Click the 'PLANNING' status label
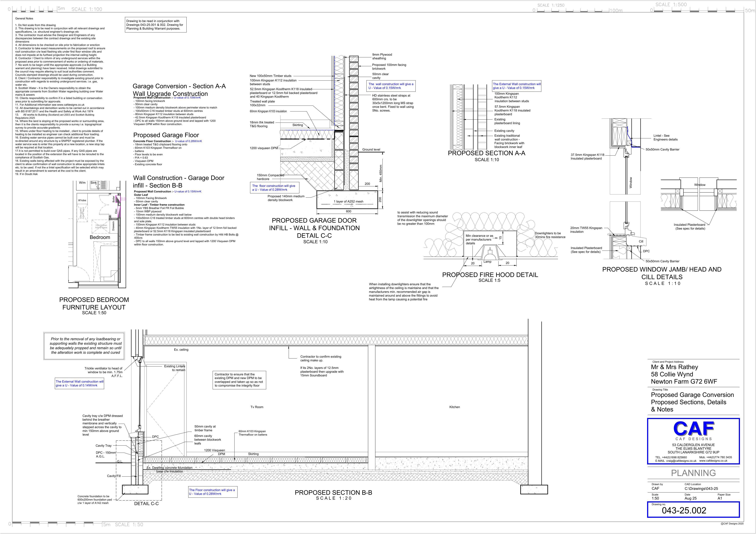Screen dimensions: 756x534 (693, 473)
